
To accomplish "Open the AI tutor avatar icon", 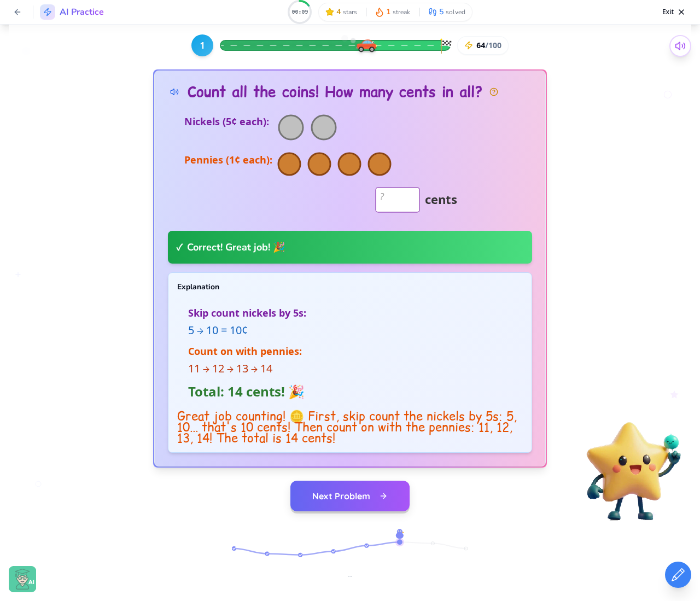I will click(x=22, y=579).
